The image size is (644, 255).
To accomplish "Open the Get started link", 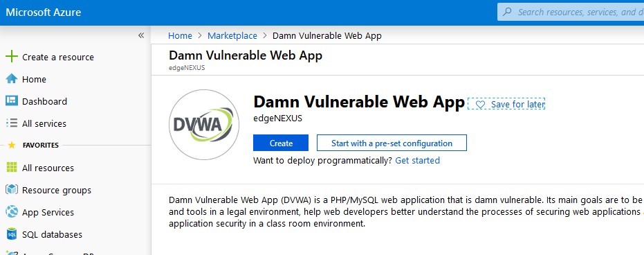I will coord(417,160).
